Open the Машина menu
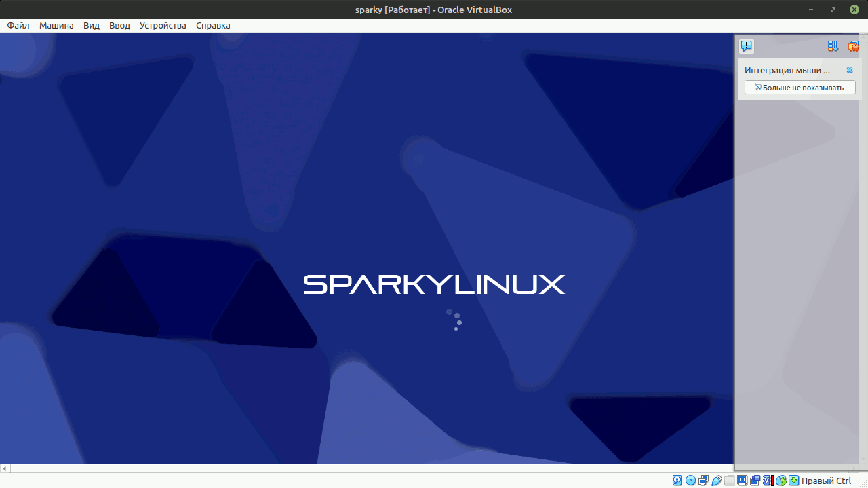The height and width of the screenshot is (488, 868). point(56,25)
